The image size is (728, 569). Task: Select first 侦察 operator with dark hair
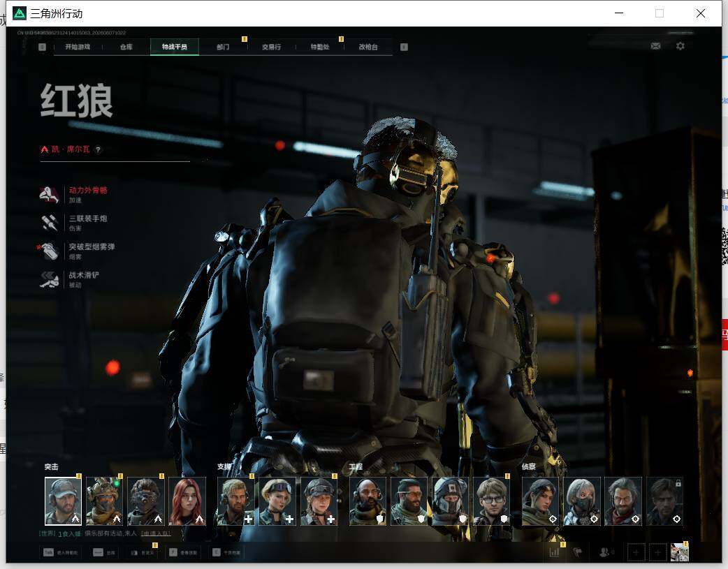click(x=541, y=501)
